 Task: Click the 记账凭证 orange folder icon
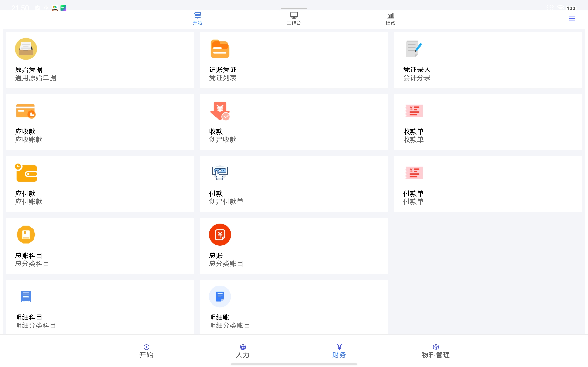tap(220, 49)
